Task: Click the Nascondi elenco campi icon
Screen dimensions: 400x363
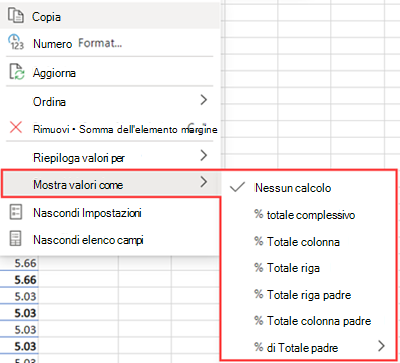Action: [16, 239]
